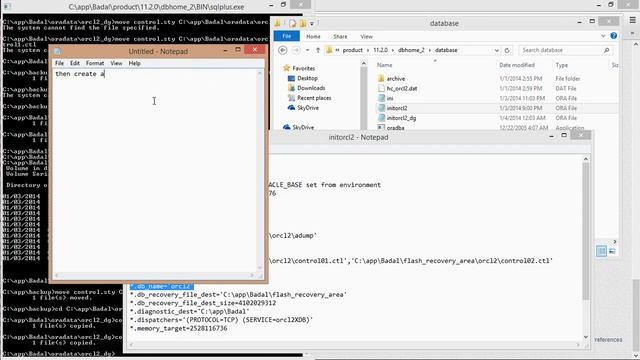The image size is (640, 360).
Task: Click search magnifier icon in Explorer
Action: click(x=607, y=50)
